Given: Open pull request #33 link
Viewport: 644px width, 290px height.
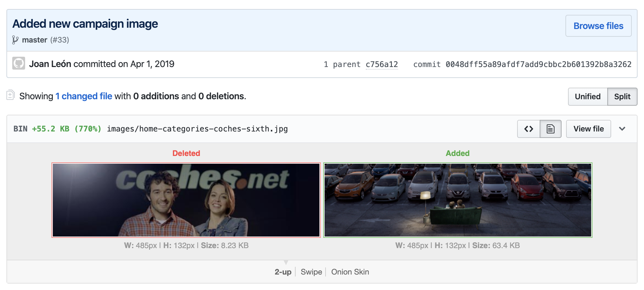Looking at the screenshot, I should 60,40.
